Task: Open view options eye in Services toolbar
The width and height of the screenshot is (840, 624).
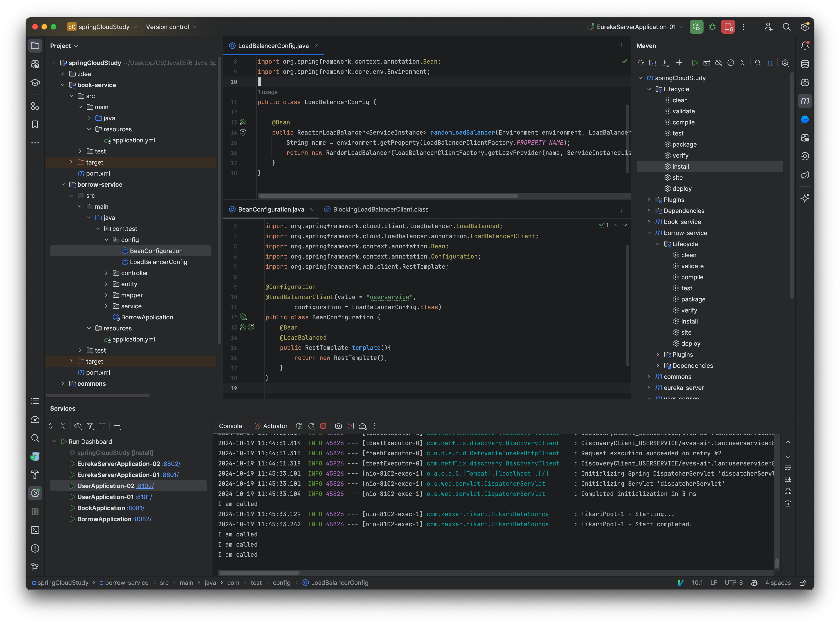Action: pyautogui.click(x=78, y=426)
